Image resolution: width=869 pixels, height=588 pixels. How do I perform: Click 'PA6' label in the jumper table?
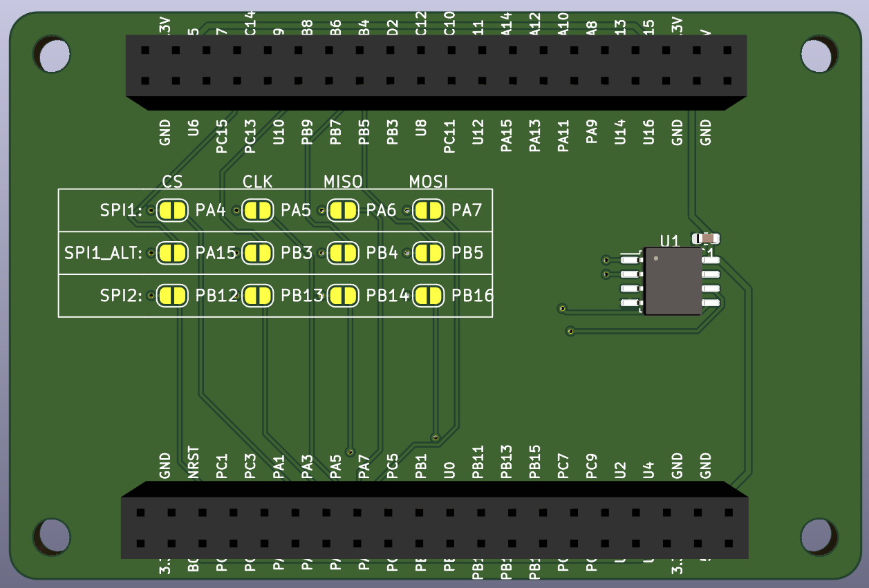[x=382, y=211]
